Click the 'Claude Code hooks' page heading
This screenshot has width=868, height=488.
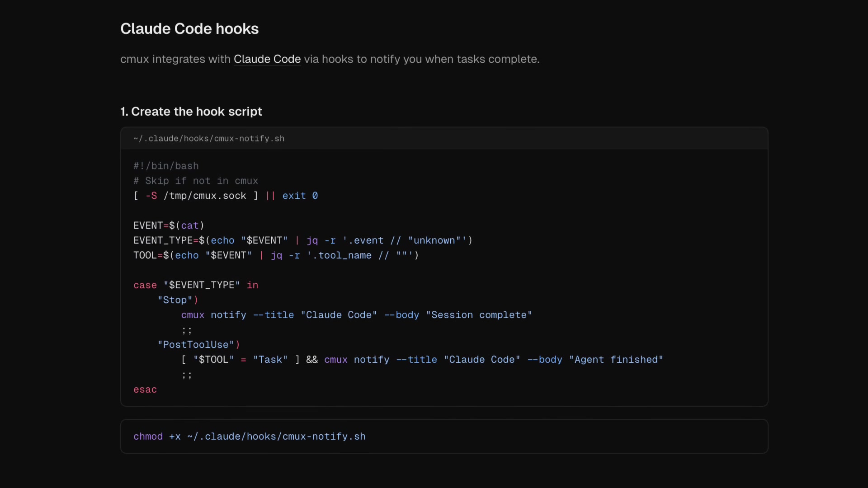pos(189,28)
